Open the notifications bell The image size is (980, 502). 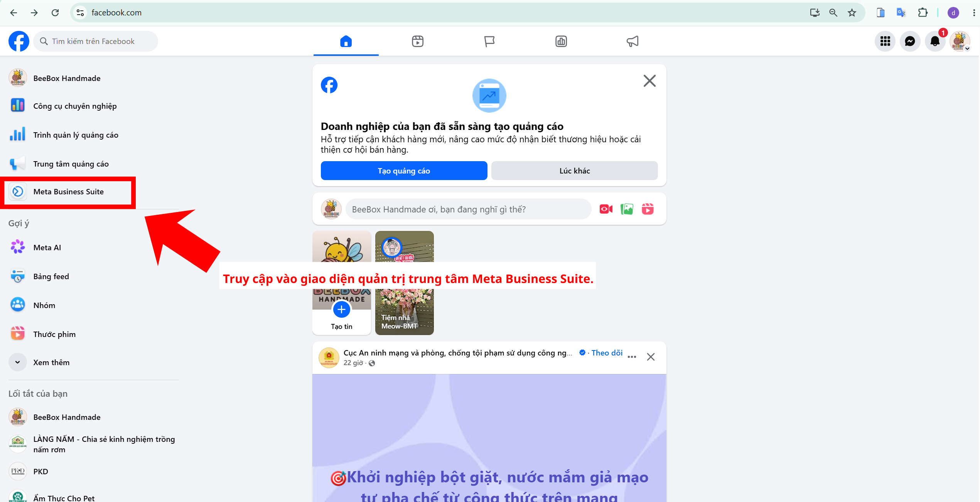point(935,41)
